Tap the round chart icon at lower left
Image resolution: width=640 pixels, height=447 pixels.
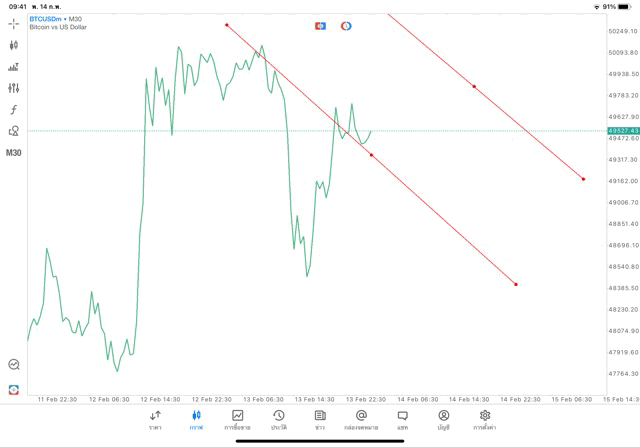(14, 365)
